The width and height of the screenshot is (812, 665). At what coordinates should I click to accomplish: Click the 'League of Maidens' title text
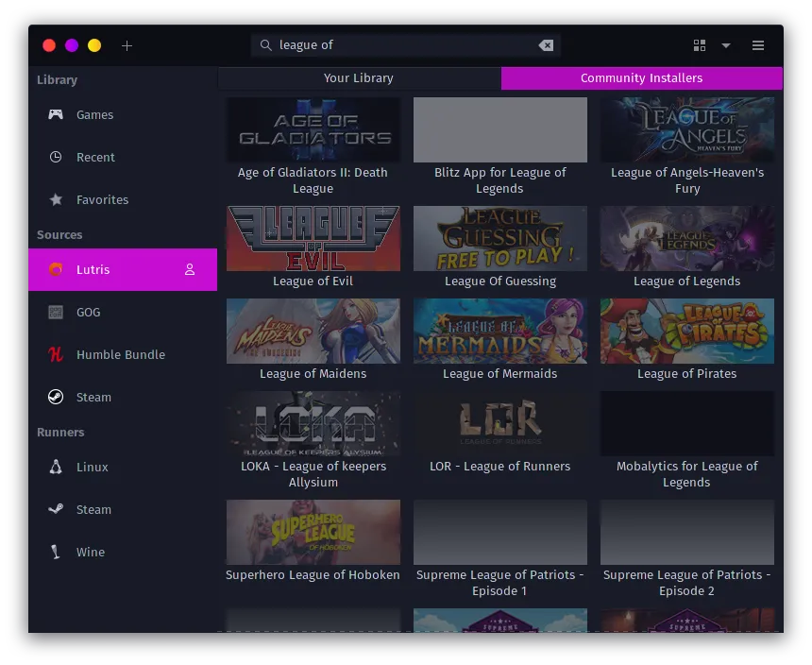pyautogui.click(x=313, y=374)
